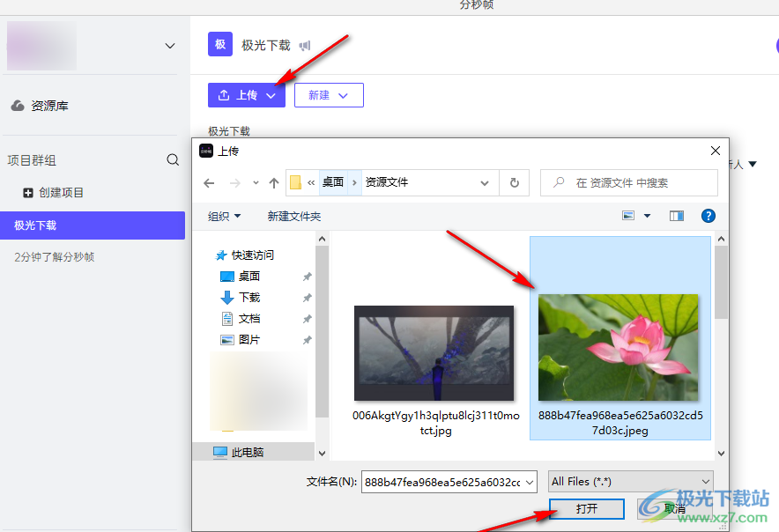This screenshot has width=779, height=532.
Task: Click the 文件名 input field
Action: 442,482
